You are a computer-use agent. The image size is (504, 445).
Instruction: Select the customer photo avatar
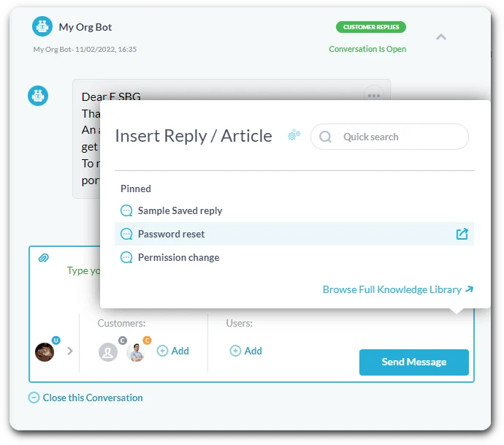coord(136,352)
